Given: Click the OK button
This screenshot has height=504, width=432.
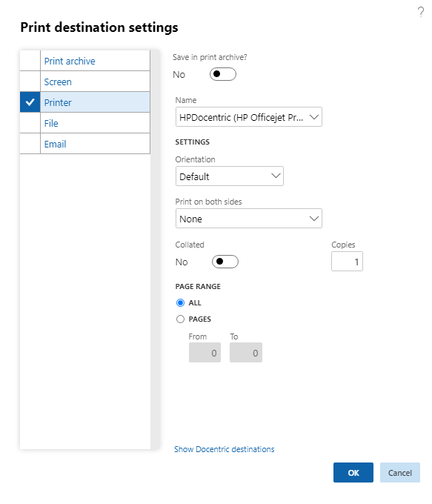Looking at the screenshot, I should (353, 473).
